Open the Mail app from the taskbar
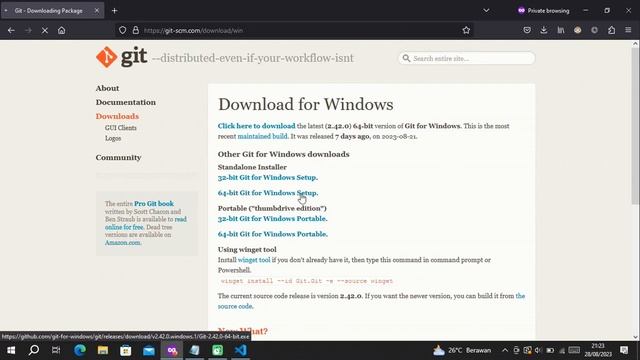The width and height of the screenshot is (640, 360). point(149,350)
